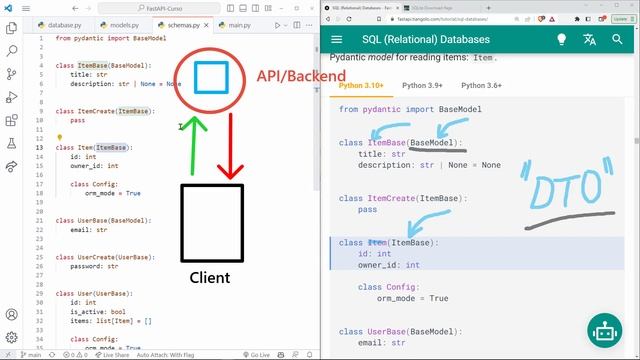
Task: Open the docs site hamburger menu
Action: [x=336, y=39]
